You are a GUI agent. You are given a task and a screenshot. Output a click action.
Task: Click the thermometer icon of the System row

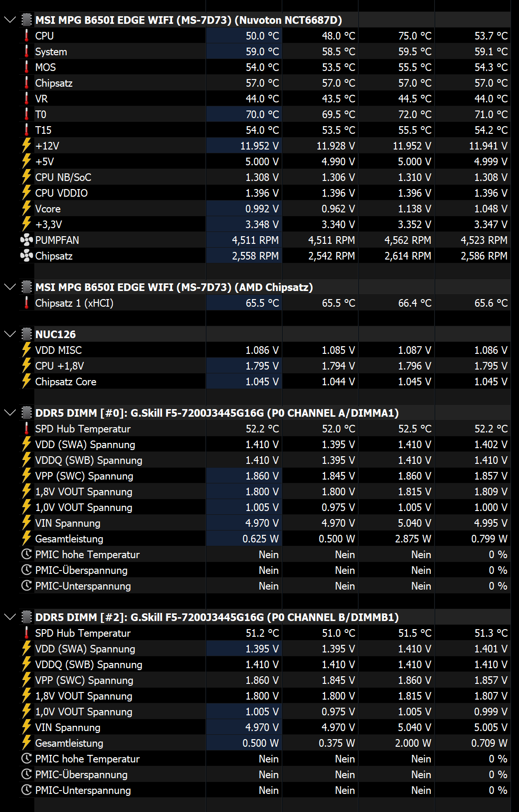[27, 51]
